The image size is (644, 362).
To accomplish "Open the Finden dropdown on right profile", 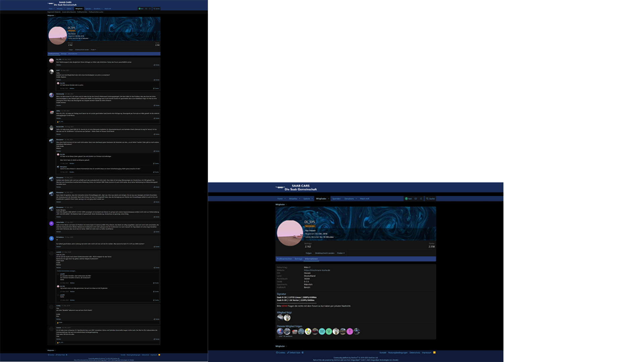I will click(x=341, y=253).
